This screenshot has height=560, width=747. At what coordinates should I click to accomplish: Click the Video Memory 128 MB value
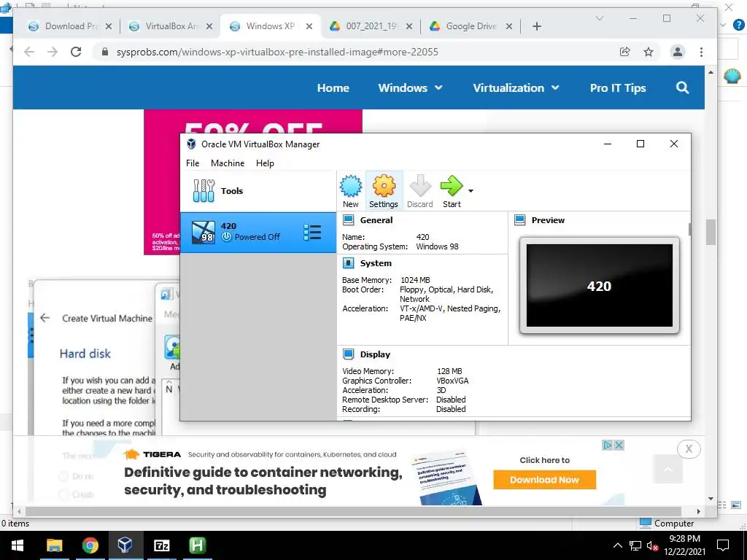click(449, 371)
